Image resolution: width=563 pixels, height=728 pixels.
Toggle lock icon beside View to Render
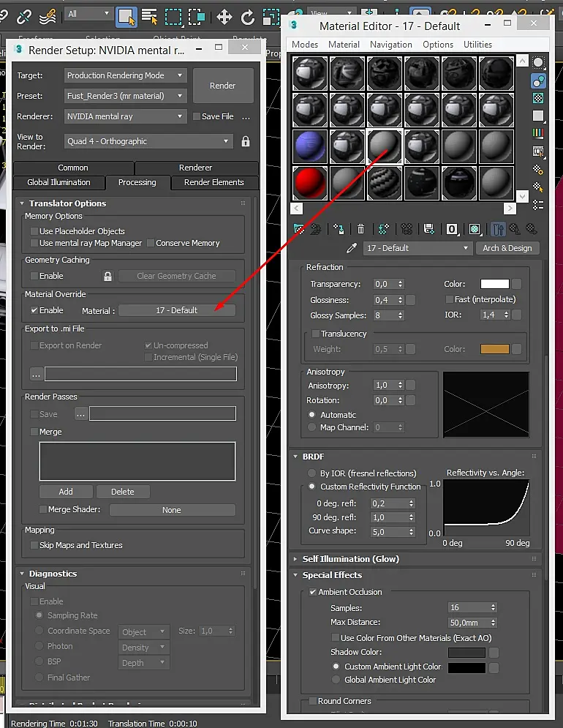(246, 141)
